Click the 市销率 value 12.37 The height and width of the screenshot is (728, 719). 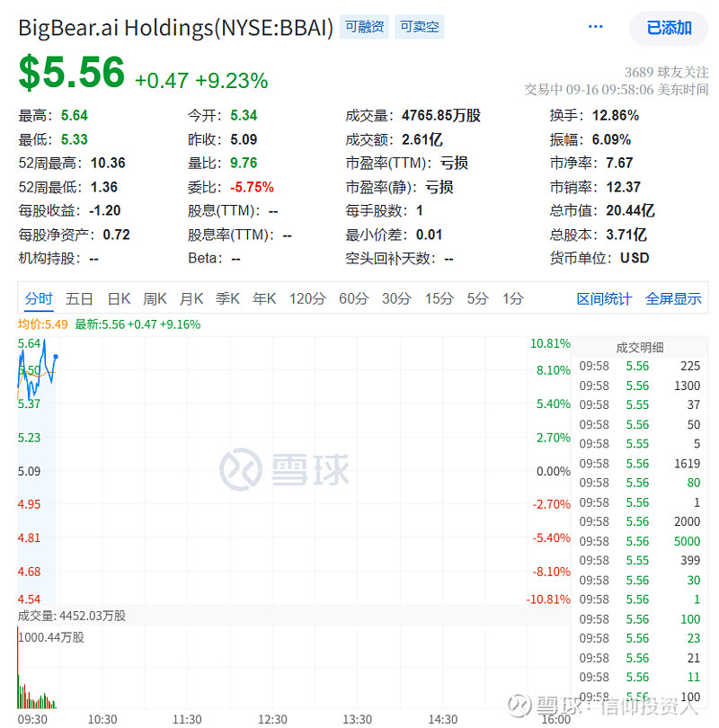[x=624, y=187]
